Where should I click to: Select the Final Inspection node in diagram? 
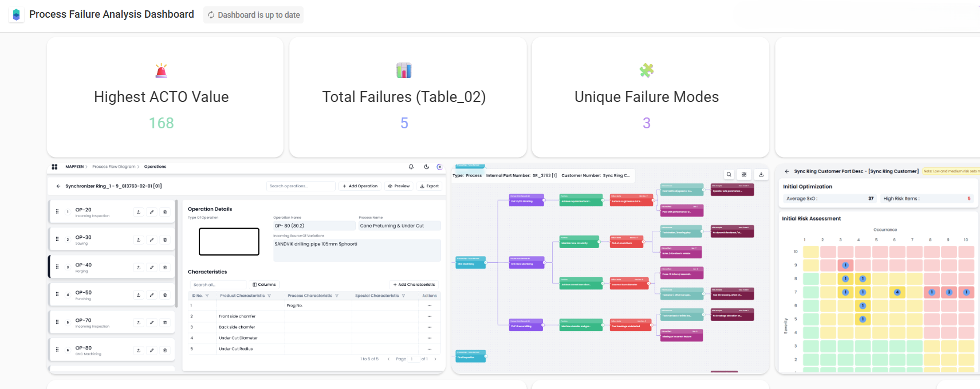(x=471, y=356)
